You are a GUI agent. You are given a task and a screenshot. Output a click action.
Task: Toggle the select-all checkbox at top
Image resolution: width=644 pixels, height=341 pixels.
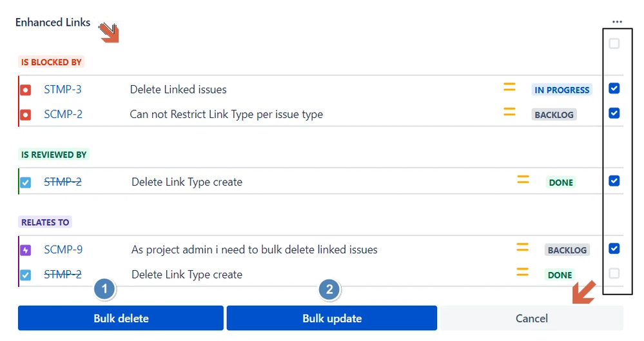click(614, 44)
